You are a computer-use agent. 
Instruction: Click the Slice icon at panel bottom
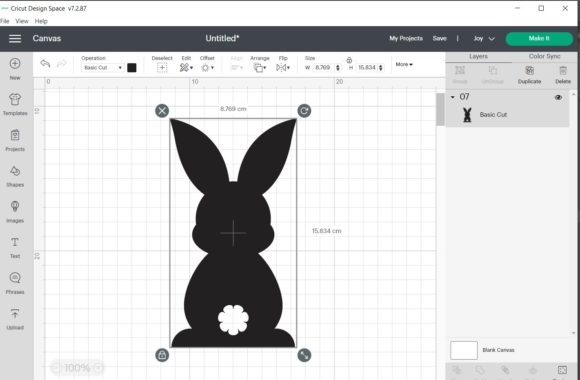456,370
